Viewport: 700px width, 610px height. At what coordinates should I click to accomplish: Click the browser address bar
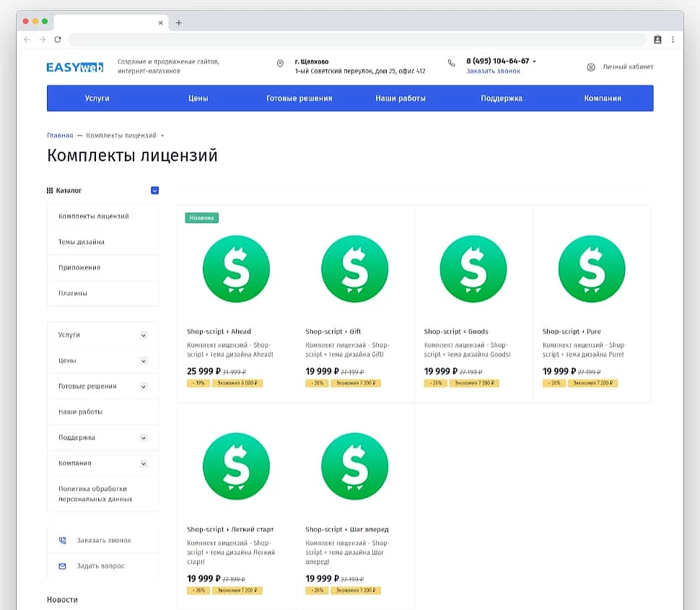[354, 40]
